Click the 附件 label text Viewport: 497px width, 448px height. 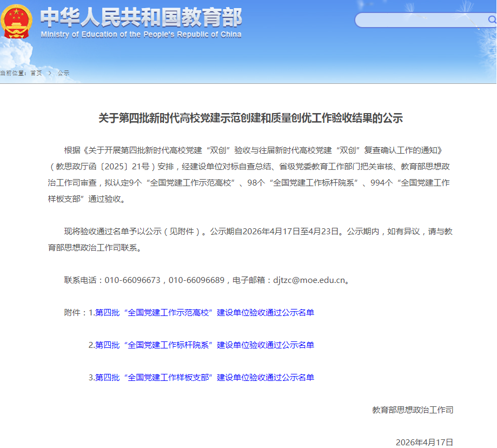[75, 313]
